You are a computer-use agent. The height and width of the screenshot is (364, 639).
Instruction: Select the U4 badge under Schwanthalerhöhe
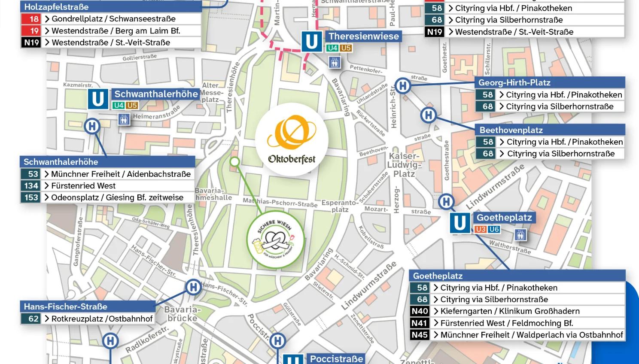tap(119, 105)
